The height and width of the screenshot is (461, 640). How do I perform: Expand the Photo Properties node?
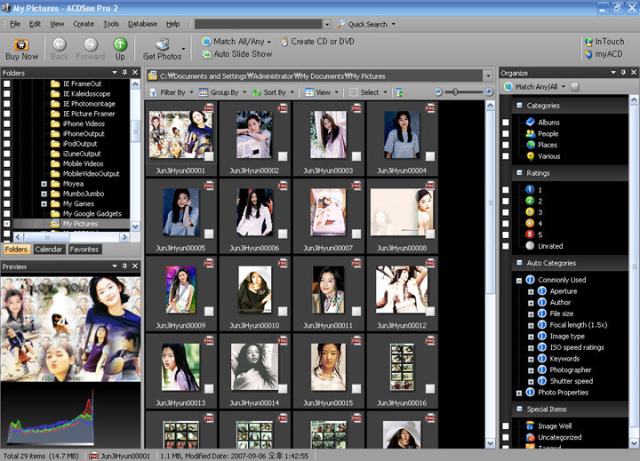pos(519,393)
